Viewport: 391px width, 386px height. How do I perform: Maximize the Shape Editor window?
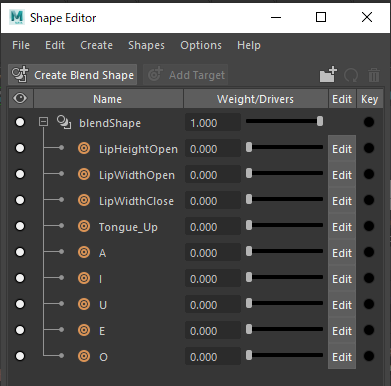pyautogui.click(x=321, y=17)
